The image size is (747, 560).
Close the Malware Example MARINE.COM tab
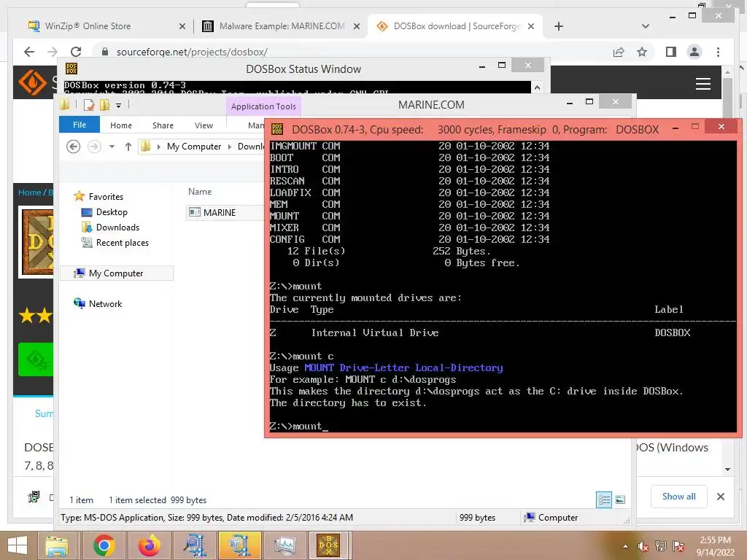coord(356,26)
